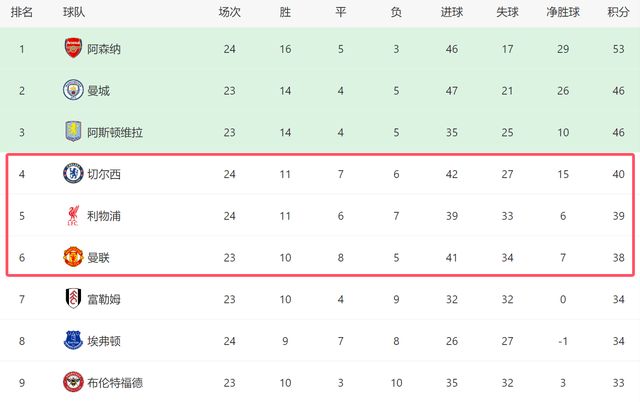Click 富勒姆 team name
The height and width of the screenshot is (402, 640).
pos(104,299)
